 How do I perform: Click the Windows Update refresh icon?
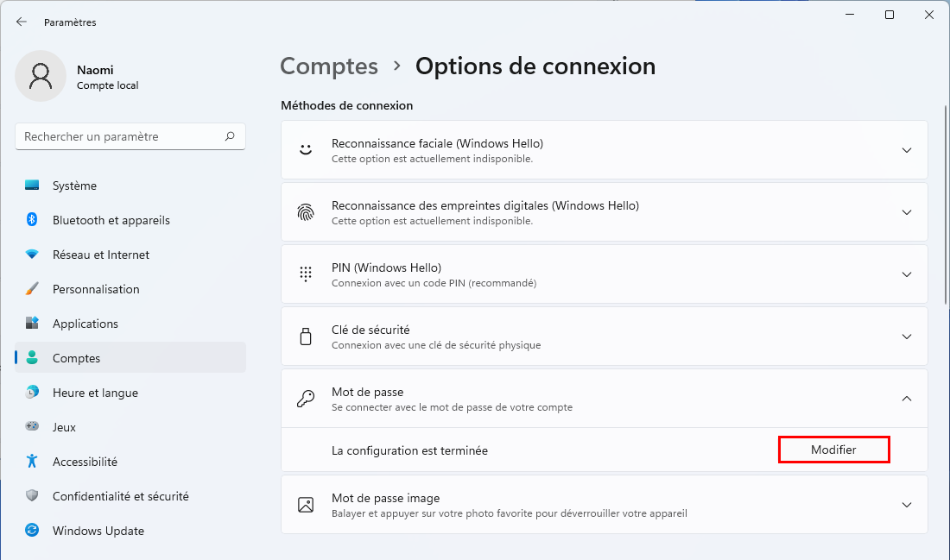pos(32,531)
